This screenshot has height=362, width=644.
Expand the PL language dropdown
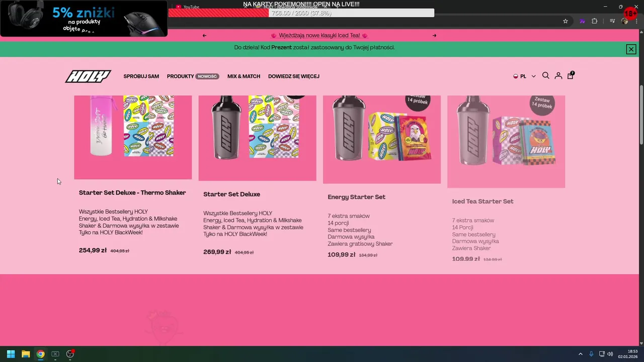coord(525,76)
